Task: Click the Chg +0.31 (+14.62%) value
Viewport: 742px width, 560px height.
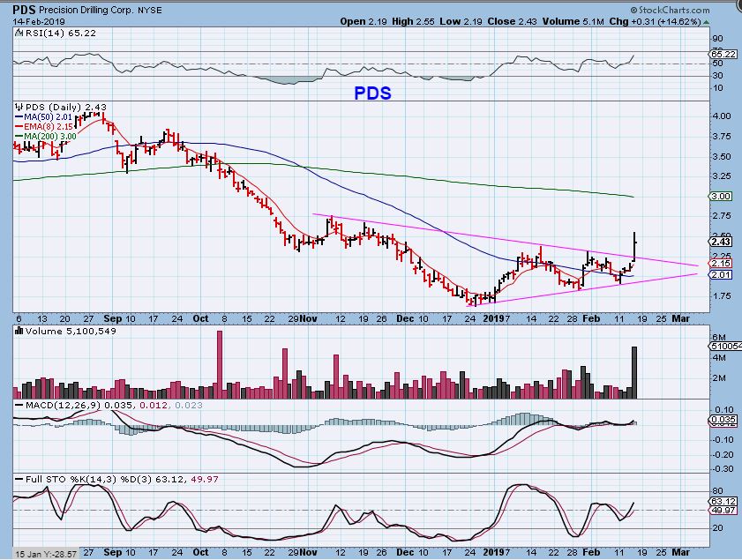Action: (655, 22)
